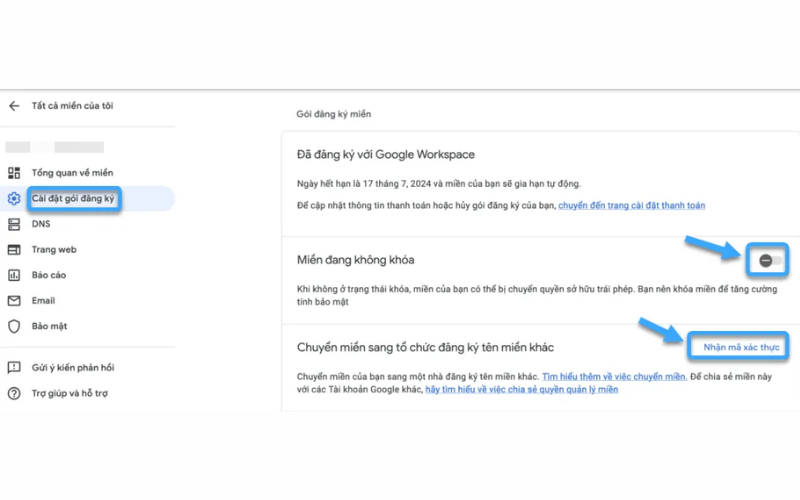Click the Trang web icon
Screen dimensions: 800x500
(14, 250)
